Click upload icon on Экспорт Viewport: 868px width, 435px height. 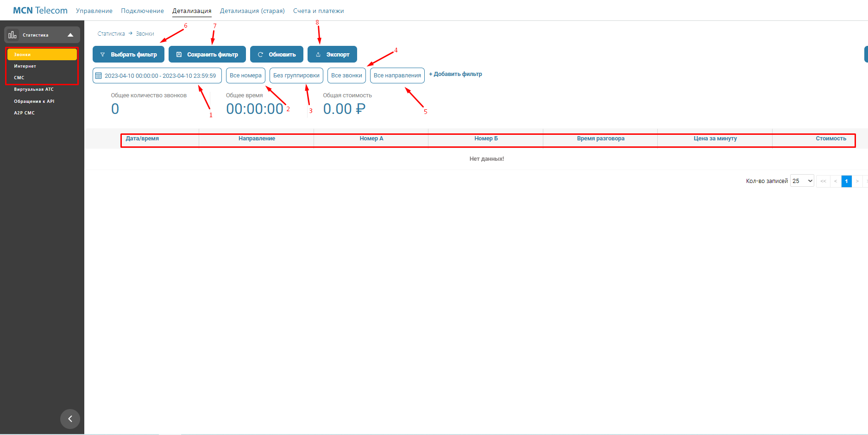[x=318, y=55]
